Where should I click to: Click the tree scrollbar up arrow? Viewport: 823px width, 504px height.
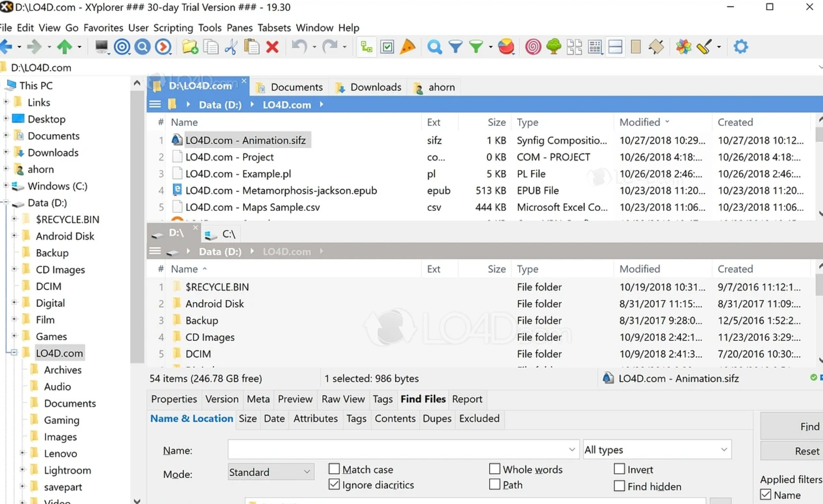(x=137, y=83)
